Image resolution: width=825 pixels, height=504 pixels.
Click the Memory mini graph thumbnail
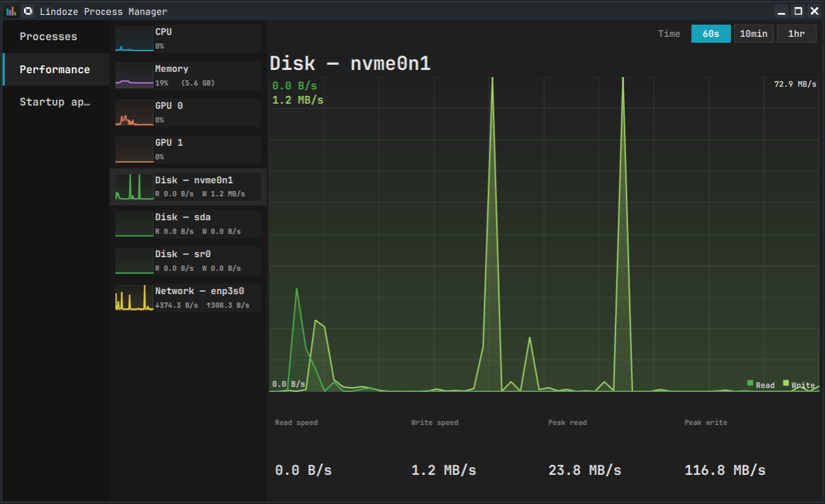pos(134,76)
